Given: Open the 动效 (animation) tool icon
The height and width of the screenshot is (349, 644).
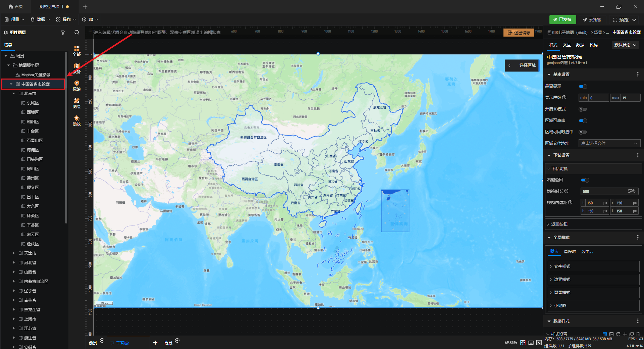Looking at the screenshot, I should (x=77, y=120).
